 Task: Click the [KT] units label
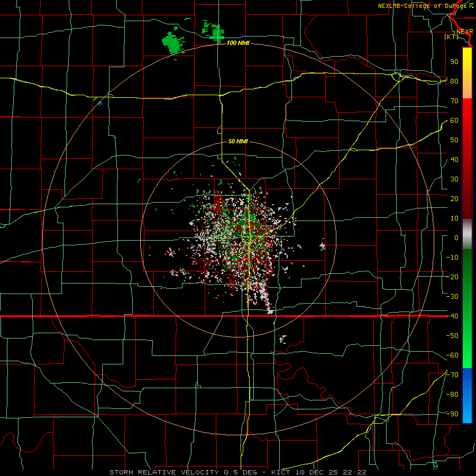451,36
